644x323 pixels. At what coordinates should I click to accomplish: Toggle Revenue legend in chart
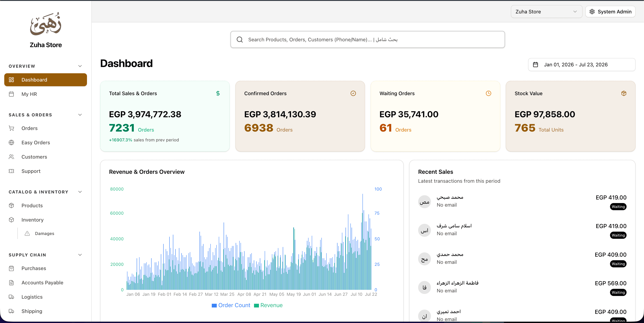[268, 305]
